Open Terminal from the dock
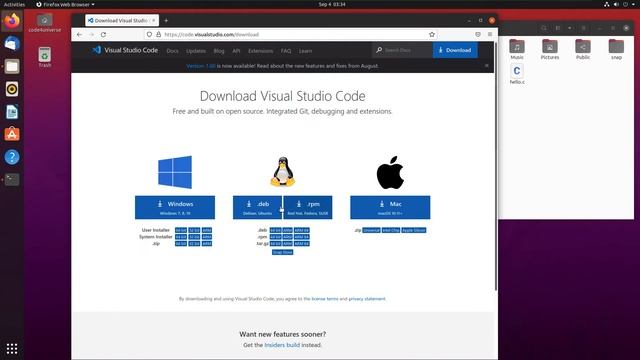This screenshot has height=360, width=640. (12, 179)
